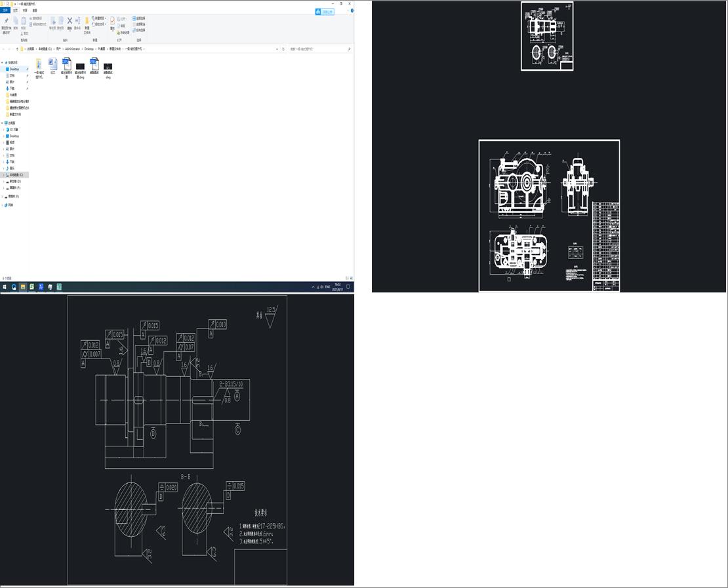Click Paste shortcut in clipboard group
This screenshot has height=588, width=728.
(37, 24)
